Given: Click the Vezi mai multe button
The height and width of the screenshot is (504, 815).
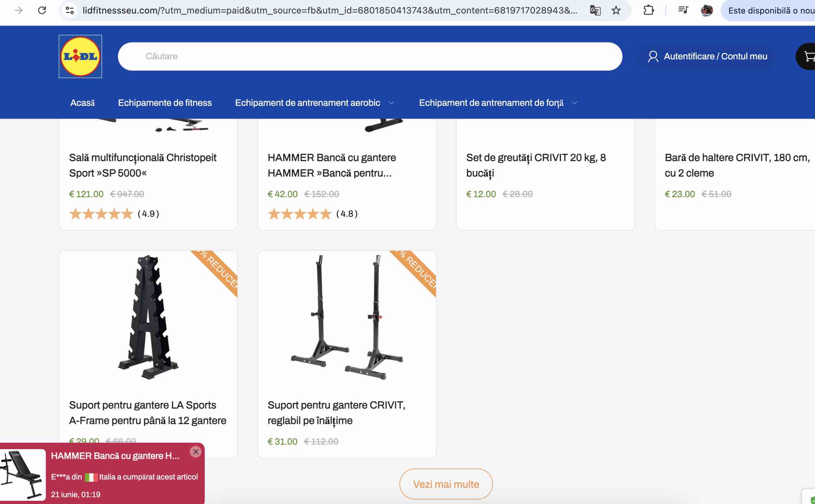Looking at the screenshot, I should point(446,484).
